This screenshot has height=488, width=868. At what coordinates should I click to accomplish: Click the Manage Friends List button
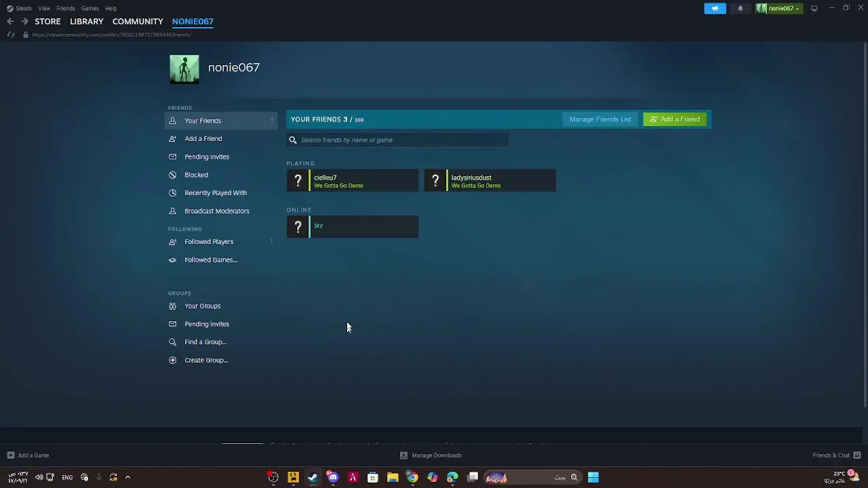pos(600,119)
